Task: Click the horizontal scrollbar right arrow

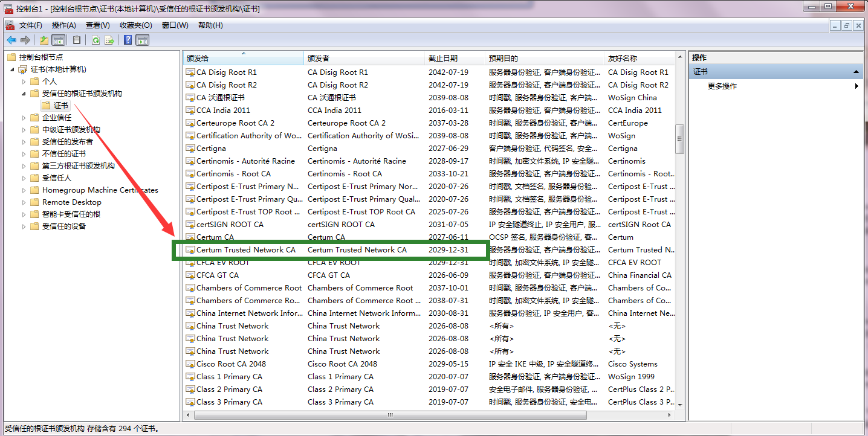Action: 670,415
